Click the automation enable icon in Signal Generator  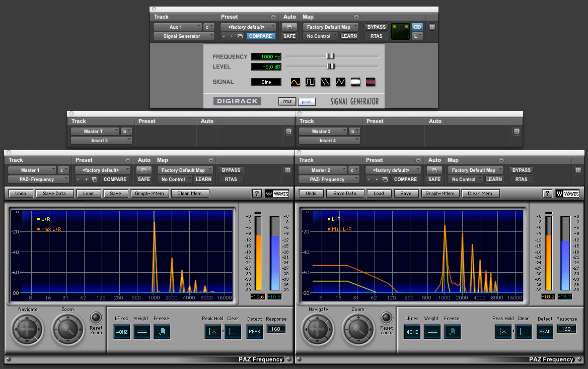pyautogui.click(x=289, y=27)
